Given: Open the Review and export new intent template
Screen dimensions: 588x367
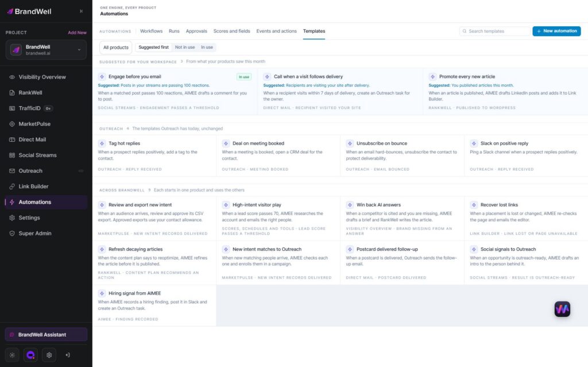Looking at the screenshot, I should click(x=154, y=219).
